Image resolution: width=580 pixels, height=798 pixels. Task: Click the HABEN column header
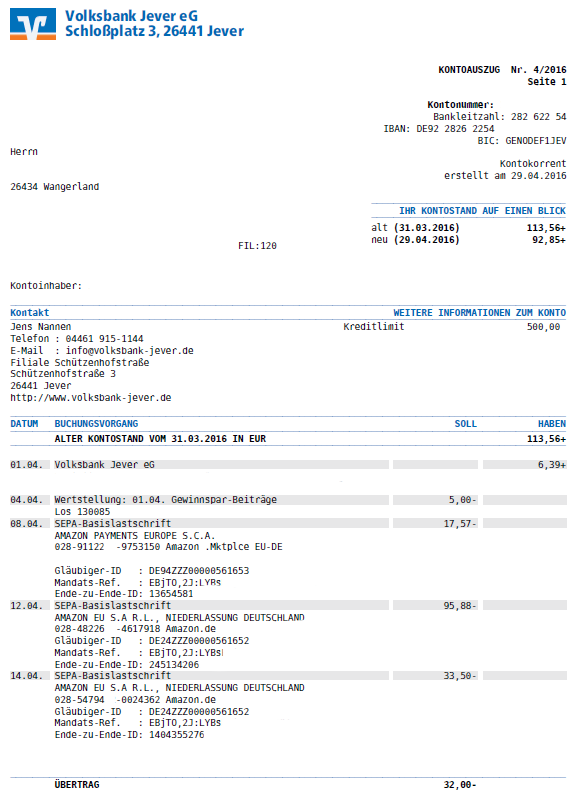(x=552, y=423)
